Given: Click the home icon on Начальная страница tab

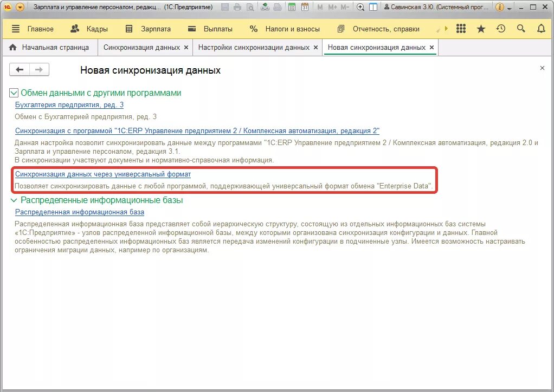Looking at the screenshot, I should pos(12,47).
